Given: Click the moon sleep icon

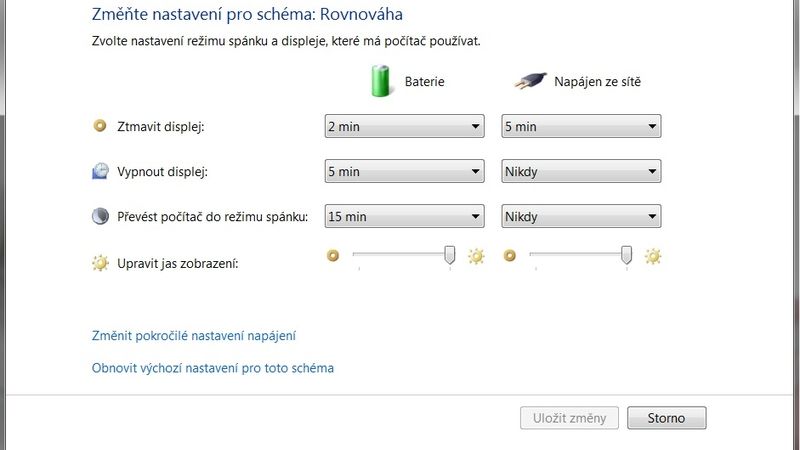Looking at the screenshot, I should click(101, 216).
